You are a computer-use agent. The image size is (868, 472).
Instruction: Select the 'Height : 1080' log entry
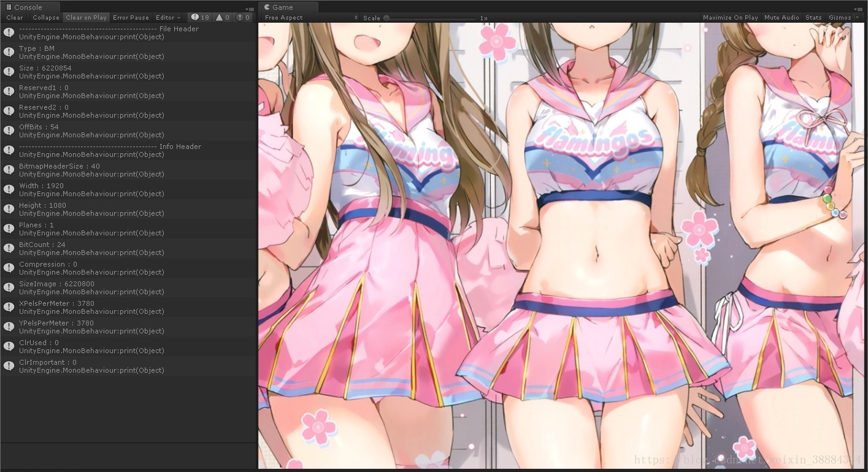(128, 209)
